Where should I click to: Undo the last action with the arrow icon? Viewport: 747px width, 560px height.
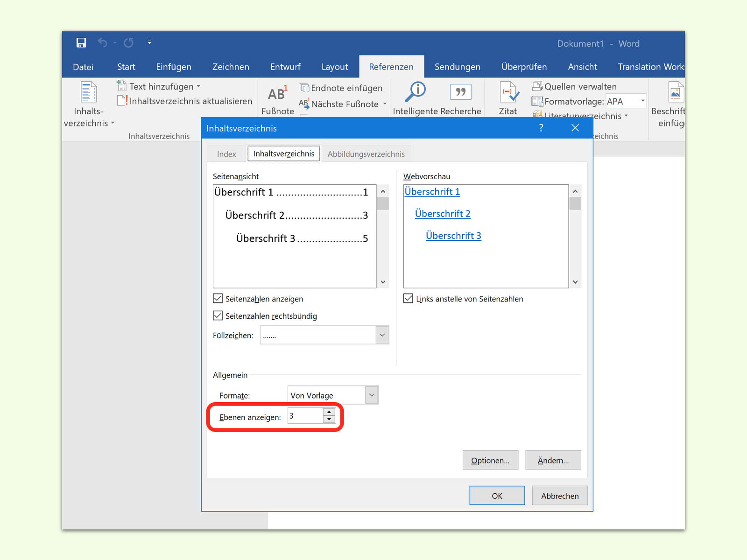pyautogui.click(x=103, y=43)
